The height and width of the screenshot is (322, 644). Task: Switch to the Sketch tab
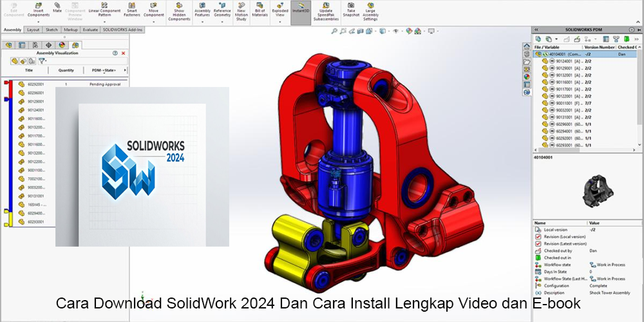point(52,30)
